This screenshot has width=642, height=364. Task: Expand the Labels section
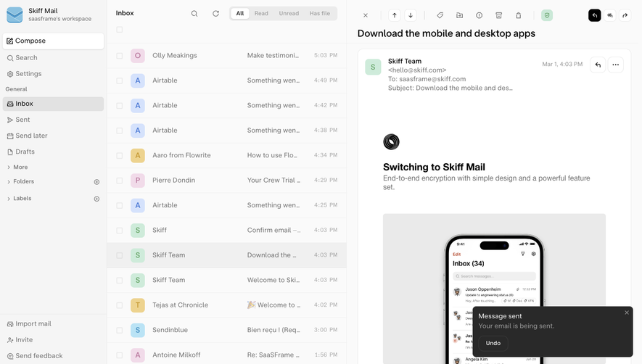click(20, 199)
